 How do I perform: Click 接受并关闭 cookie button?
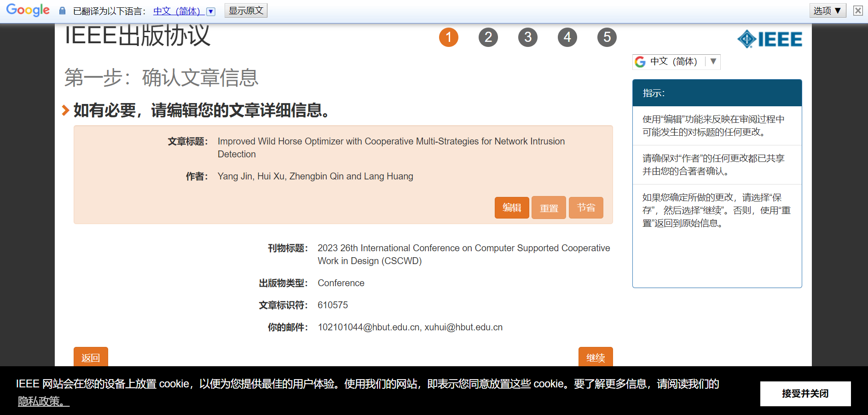point(805,393)
